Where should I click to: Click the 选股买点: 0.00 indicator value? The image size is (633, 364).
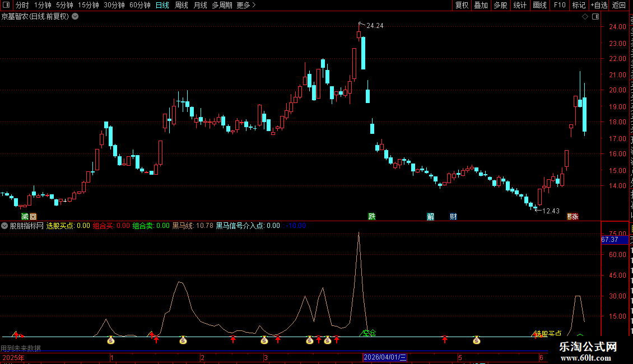coord(68,226)
